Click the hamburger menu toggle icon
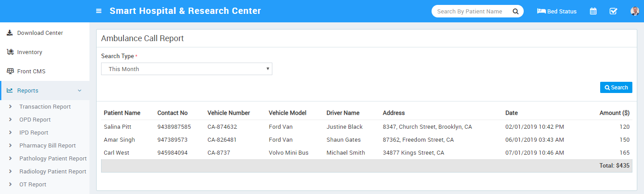The height and width of the screenshot is (194, 644). click(x=99, y=11)
